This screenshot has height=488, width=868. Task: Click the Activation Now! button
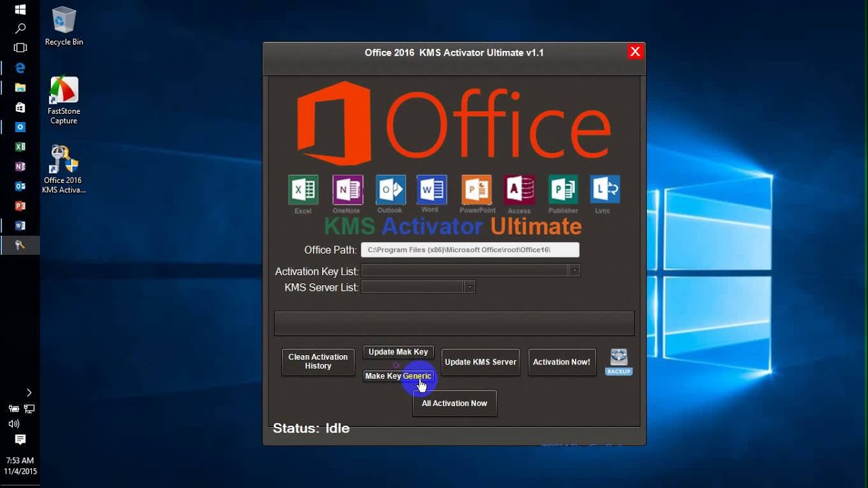click(x=561, y=362)
